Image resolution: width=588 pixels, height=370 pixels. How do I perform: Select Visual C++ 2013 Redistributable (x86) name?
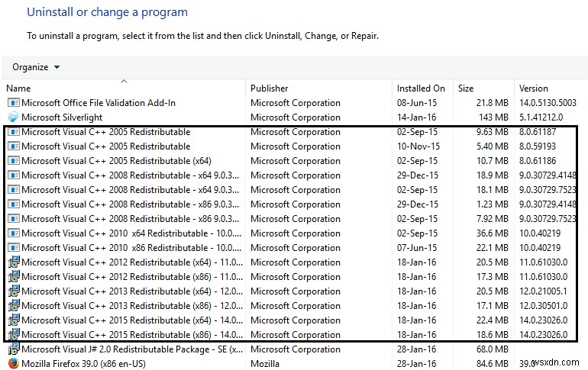click(132, 306)
